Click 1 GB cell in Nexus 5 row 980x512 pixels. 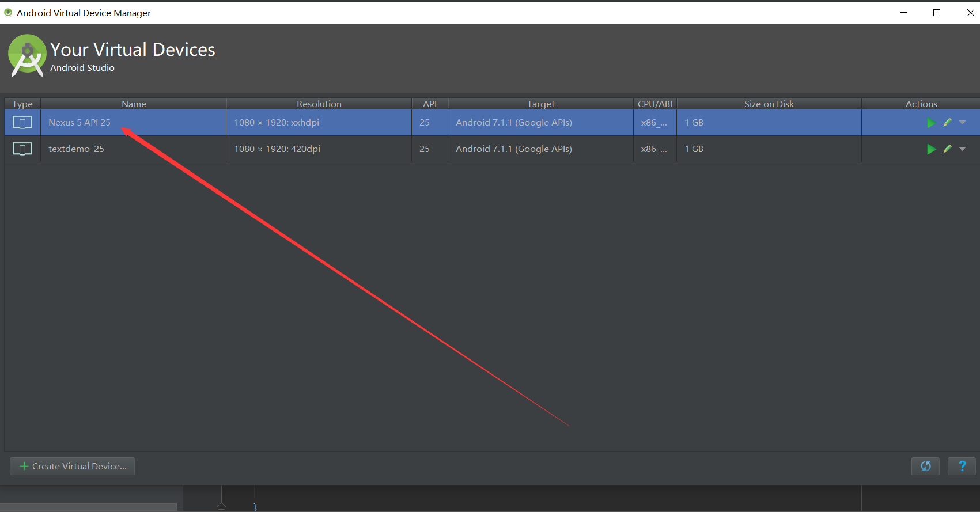tap(769, 123)
